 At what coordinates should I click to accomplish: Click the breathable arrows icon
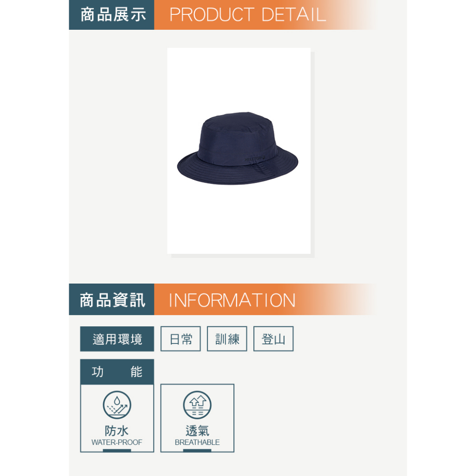(197, 405)
